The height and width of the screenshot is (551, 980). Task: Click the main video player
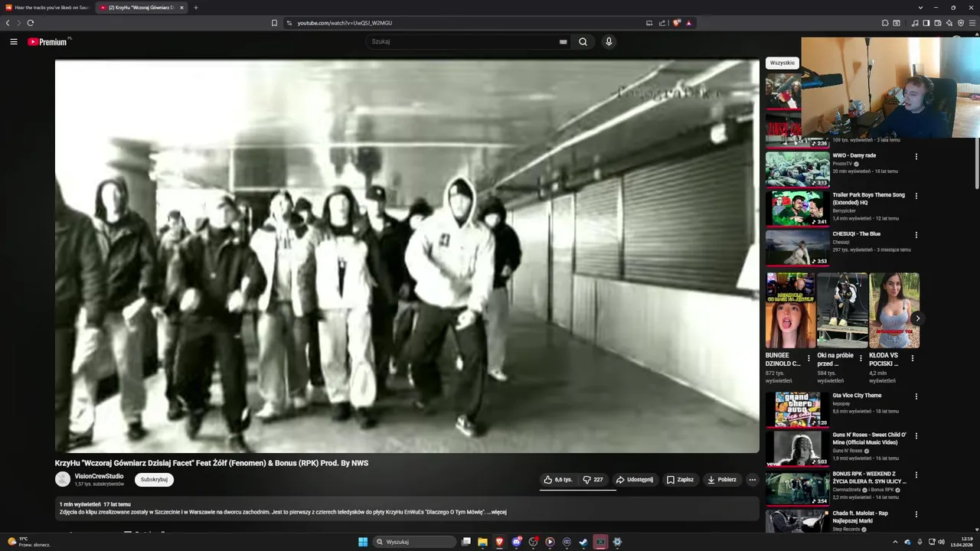pyautogui.click(x=407, y=256)
